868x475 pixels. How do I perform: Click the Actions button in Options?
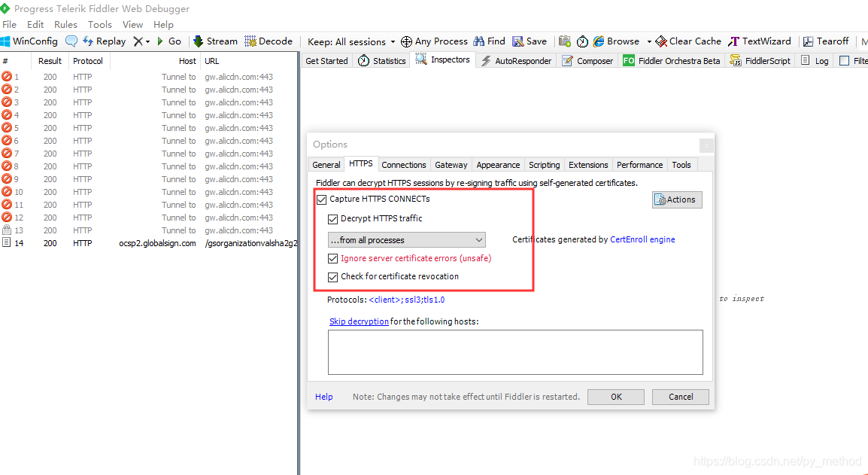click(x=677, y=199)
